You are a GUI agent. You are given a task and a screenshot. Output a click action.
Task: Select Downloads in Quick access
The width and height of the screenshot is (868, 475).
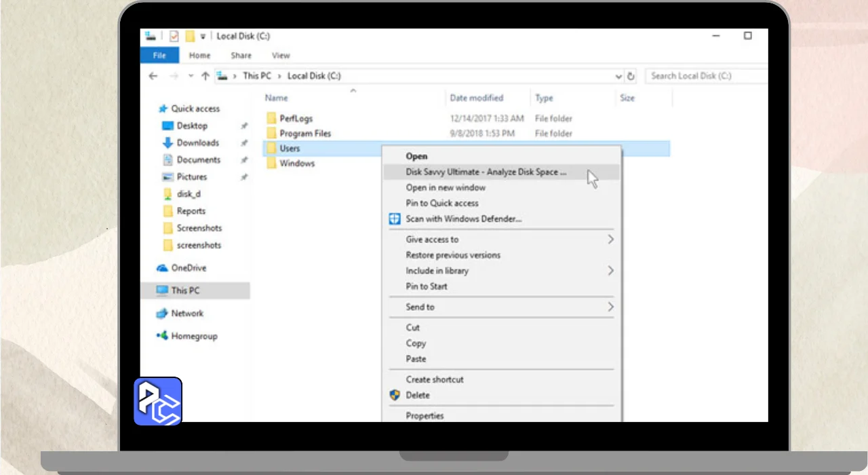tap(197, 142)
